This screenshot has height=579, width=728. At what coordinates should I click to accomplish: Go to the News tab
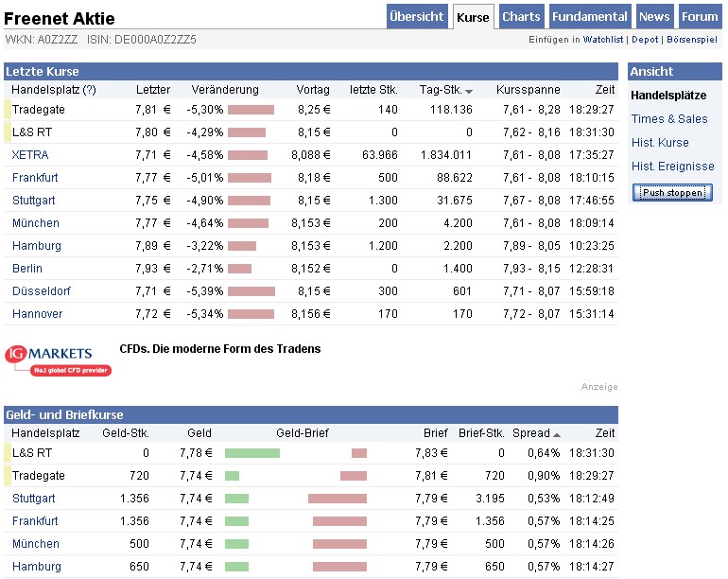[x=654, y=17]
